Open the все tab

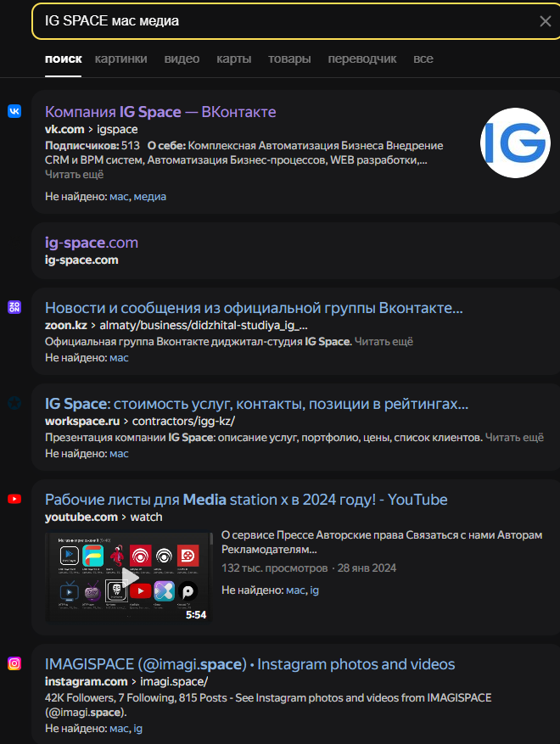point(423,59)
